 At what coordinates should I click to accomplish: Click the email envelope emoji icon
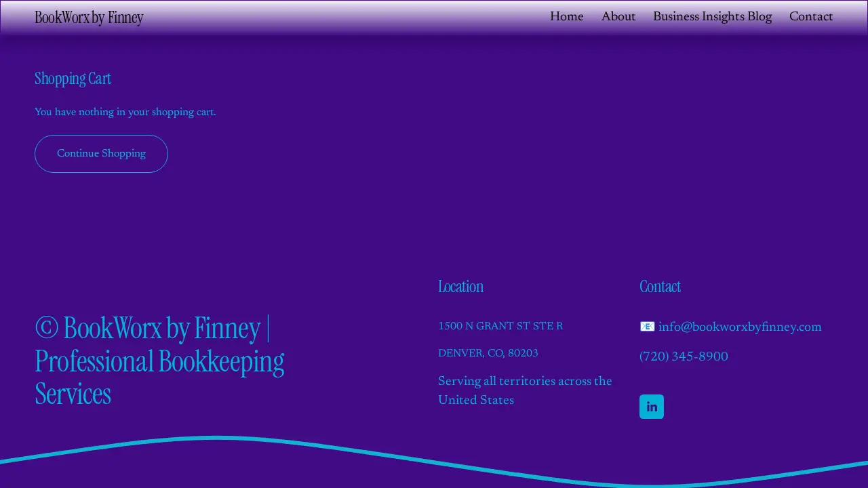pos(647,327)
